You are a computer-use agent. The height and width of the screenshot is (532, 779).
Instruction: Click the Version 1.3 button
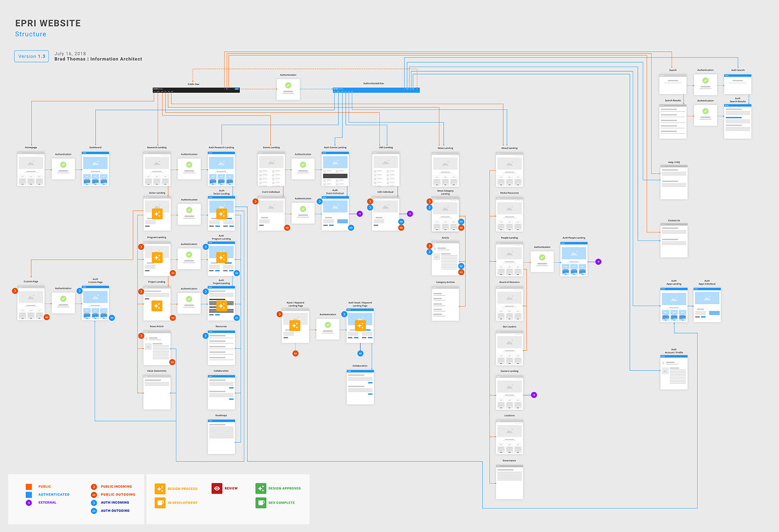[x=32, y=56]
